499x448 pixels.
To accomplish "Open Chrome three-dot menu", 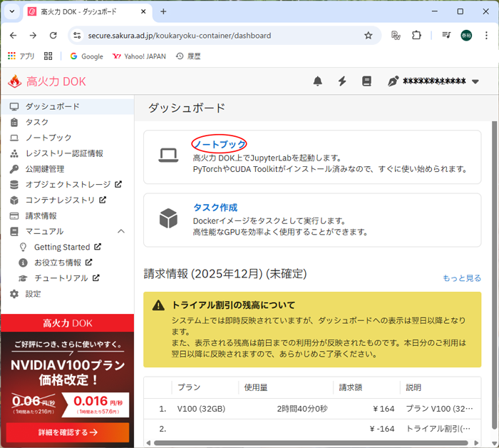I will tap(486, 36).
